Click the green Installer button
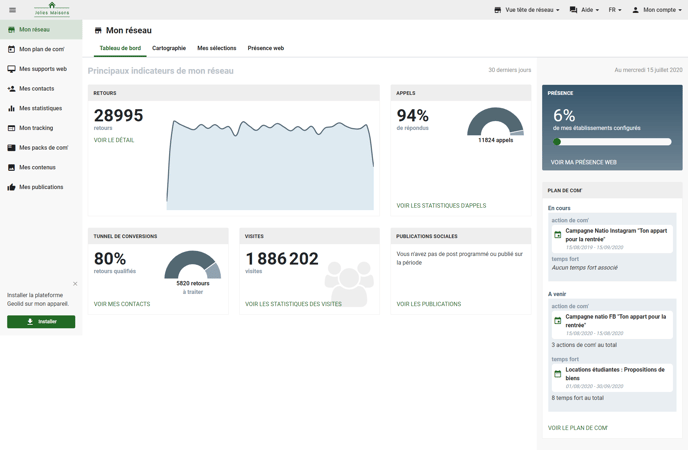Image resolution: width=688 pixels, height=450 pixels. (41, 321)
